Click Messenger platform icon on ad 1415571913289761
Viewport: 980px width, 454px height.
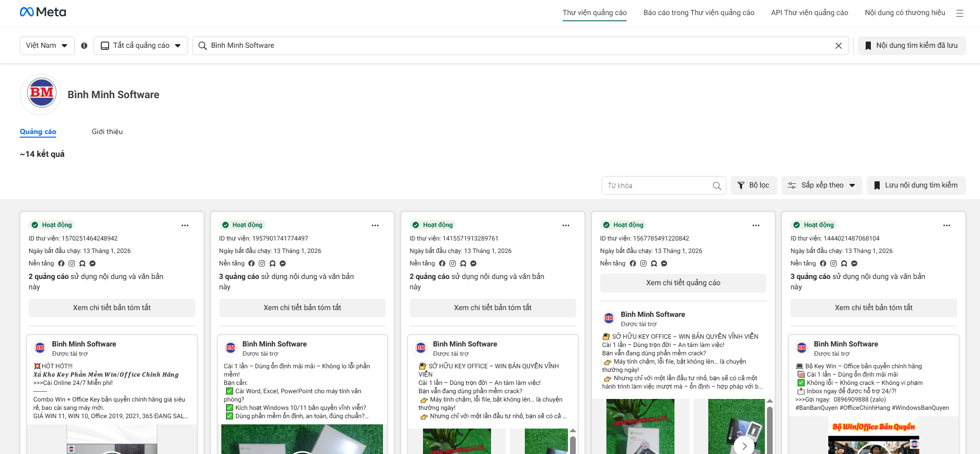(473, 263)
